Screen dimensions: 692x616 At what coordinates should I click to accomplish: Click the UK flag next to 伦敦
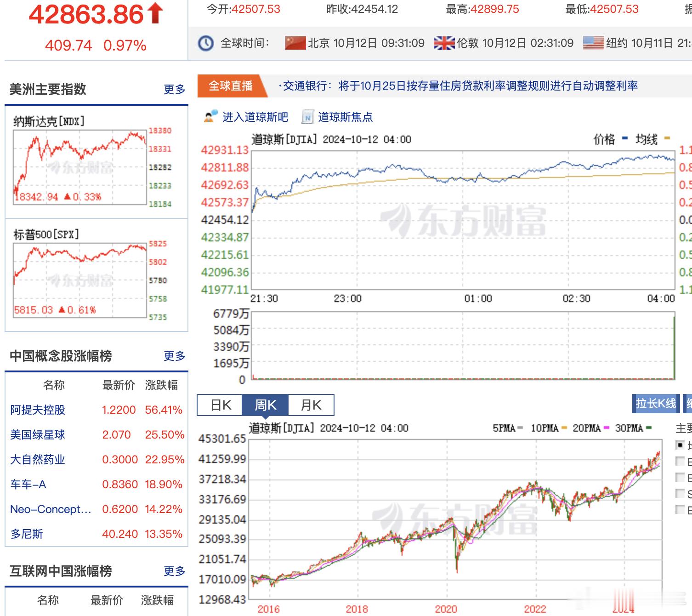point(444,43)
